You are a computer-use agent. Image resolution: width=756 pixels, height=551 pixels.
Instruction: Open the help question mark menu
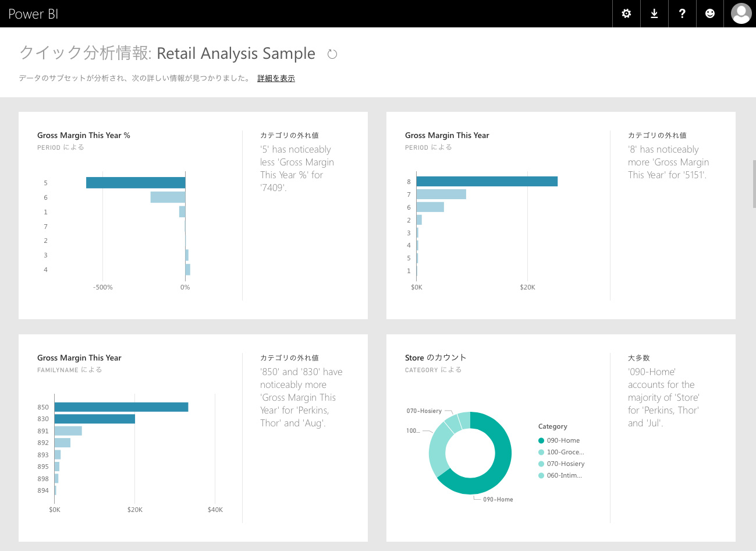click(x=682, y=13)
